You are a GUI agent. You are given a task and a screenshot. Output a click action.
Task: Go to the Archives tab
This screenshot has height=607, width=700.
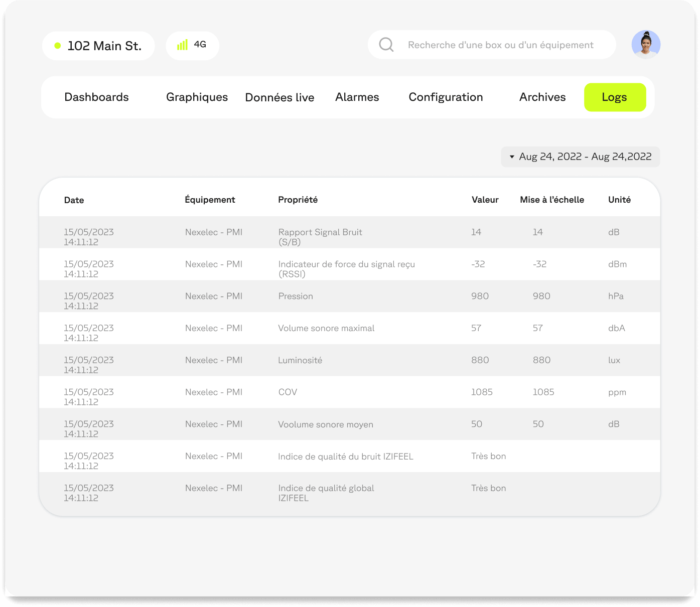tap(542, 97)
